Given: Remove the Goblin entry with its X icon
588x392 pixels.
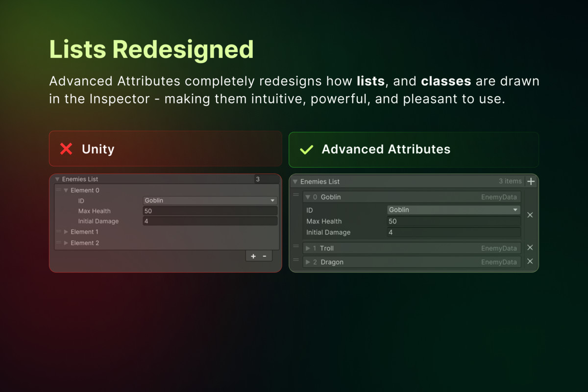Looking at the screenshot, I should 530,215.
